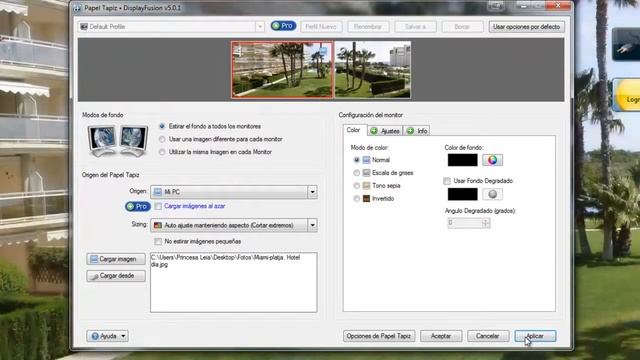Enable No estirar imágenes pequeñas checkbox
This screenshot has height=360, width=640.
point(158,242)
